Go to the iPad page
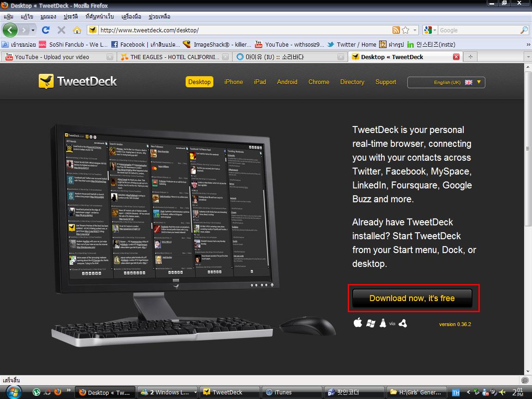 (x=260, y=82)
